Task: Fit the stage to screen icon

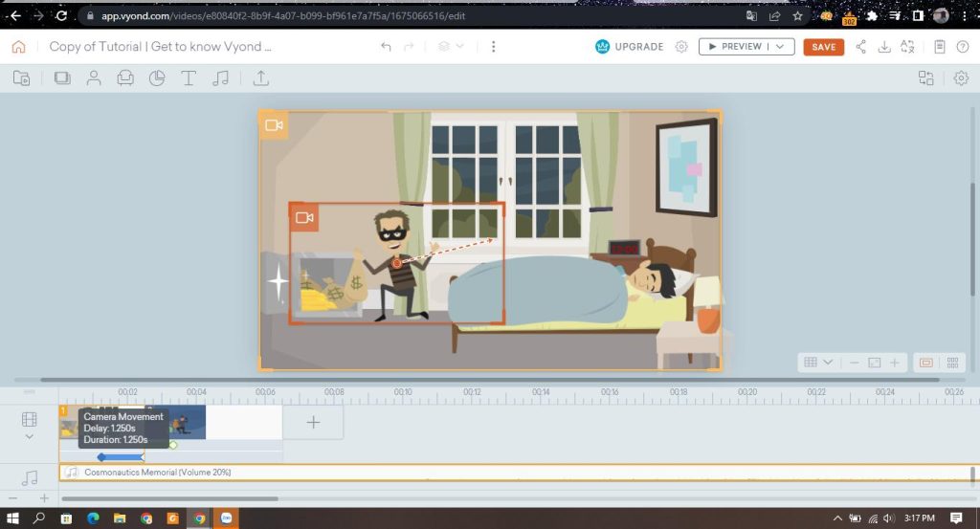Action: [x=875, y=363]
